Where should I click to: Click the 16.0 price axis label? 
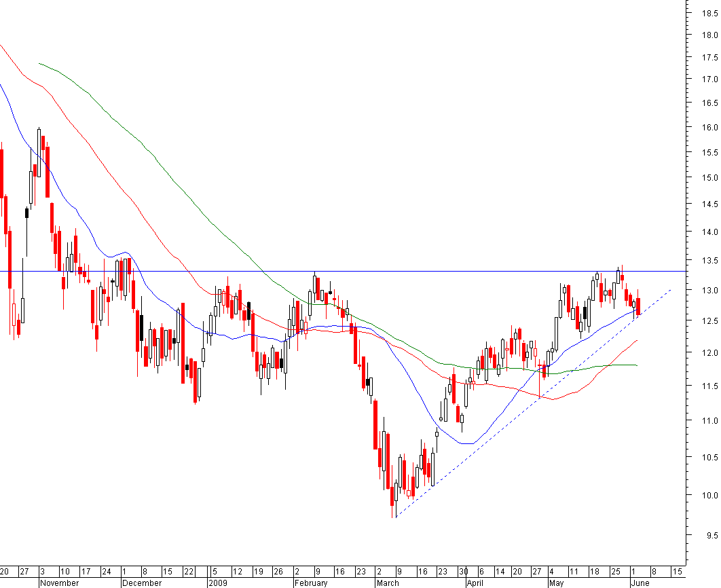pyautogui.click(x=709, y=128)
